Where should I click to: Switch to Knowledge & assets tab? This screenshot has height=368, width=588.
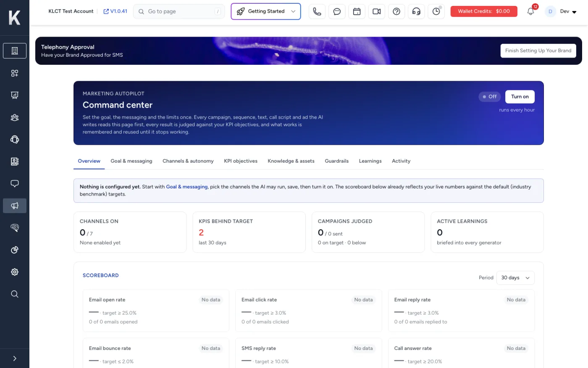(x=291, y=161)
